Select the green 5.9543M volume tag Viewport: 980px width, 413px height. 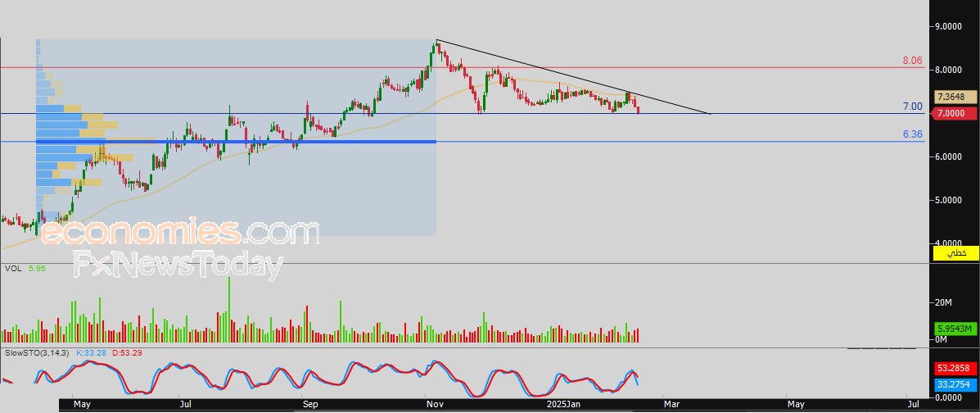955,329
